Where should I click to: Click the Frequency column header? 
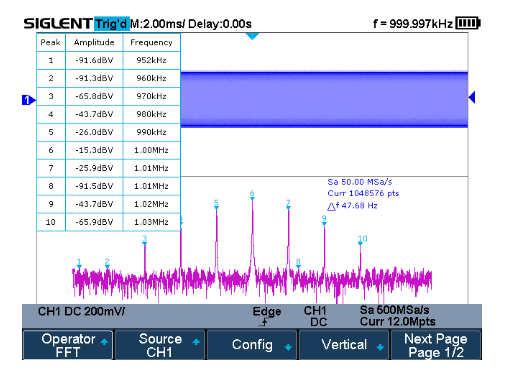click(151, 42)
